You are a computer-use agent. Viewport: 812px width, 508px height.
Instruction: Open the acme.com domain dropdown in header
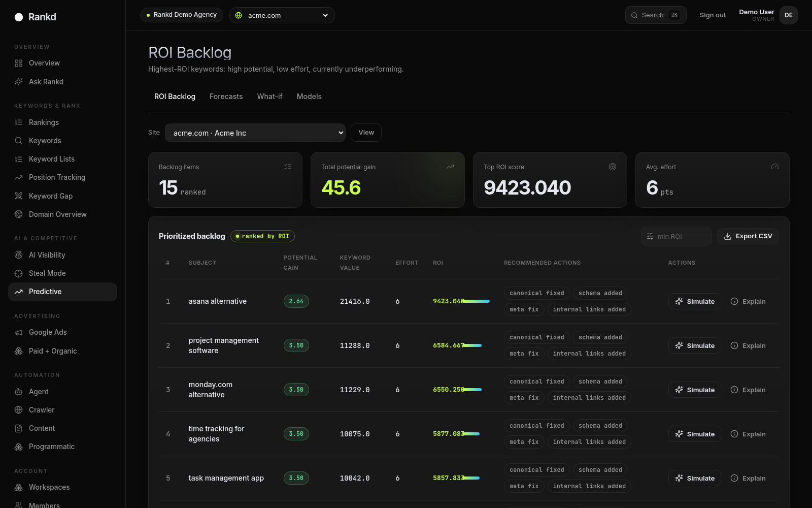click(x=282, y=15)
